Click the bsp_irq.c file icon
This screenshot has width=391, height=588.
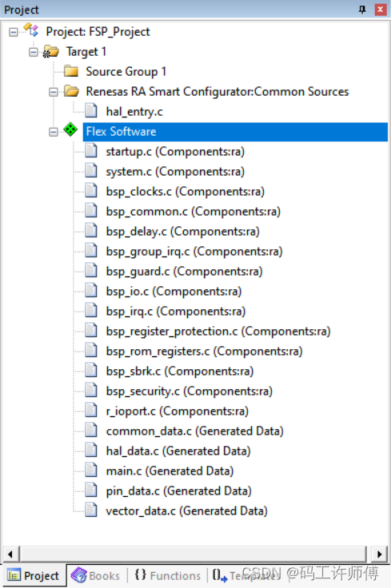(91, 311)
